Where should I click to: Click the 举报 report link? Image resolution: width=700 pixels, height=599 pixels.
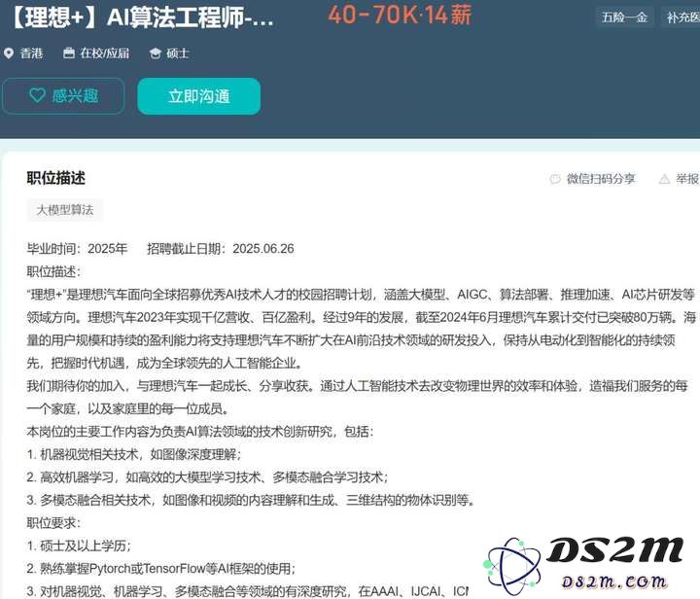click(687, 179)
